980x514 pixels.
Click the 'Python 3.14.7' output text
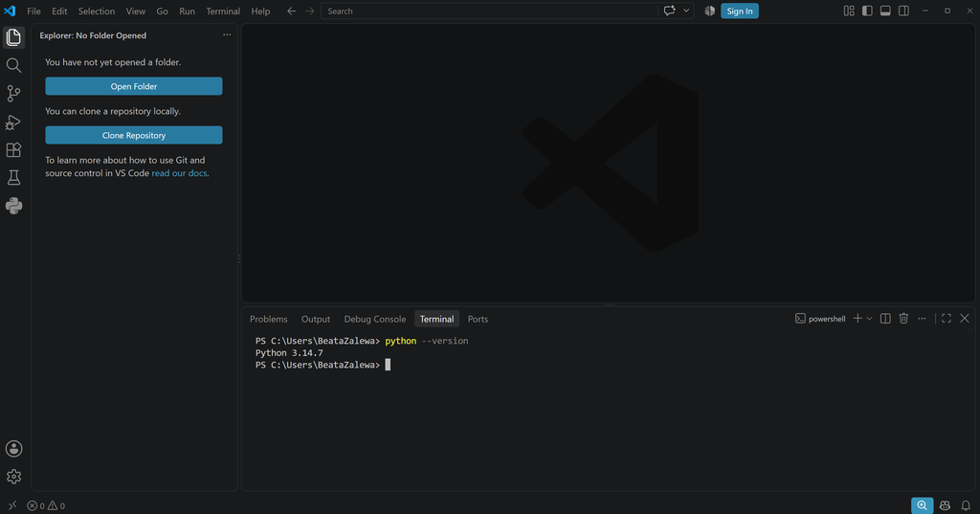[x=289, y=352]
